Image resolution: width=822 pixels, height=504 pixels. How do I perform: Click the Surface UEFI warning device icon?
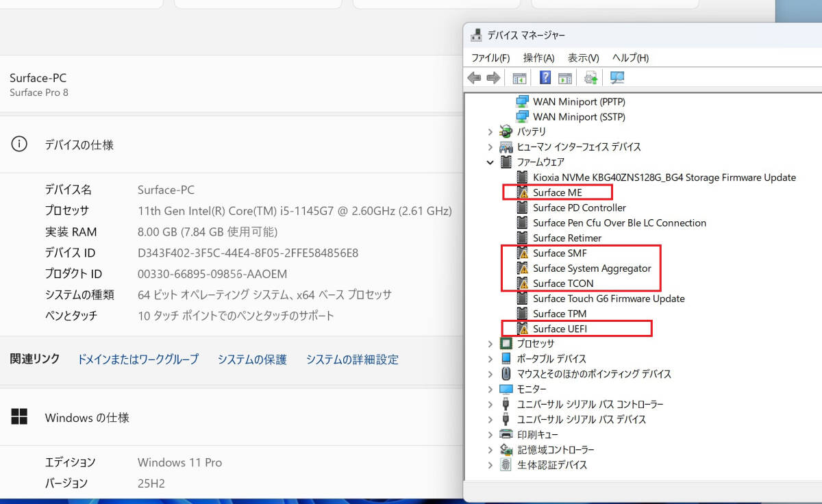click(x=523, y=329)
